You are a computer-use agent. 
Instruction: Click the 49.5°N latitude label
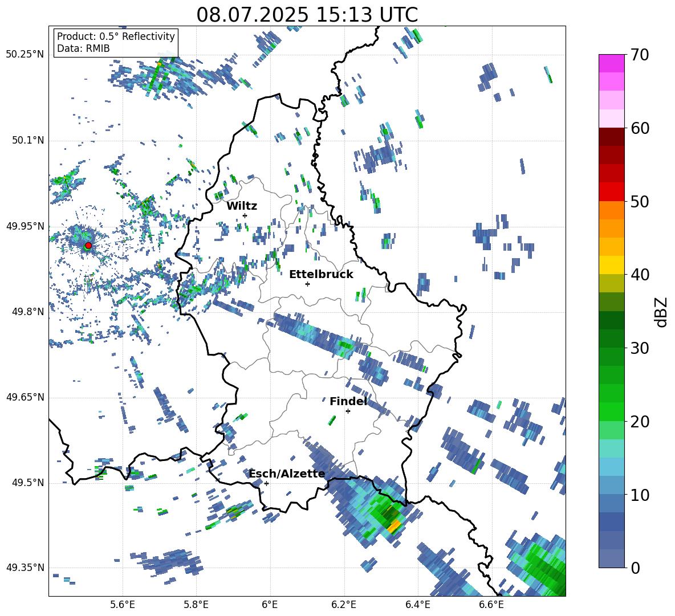point(27,483)
